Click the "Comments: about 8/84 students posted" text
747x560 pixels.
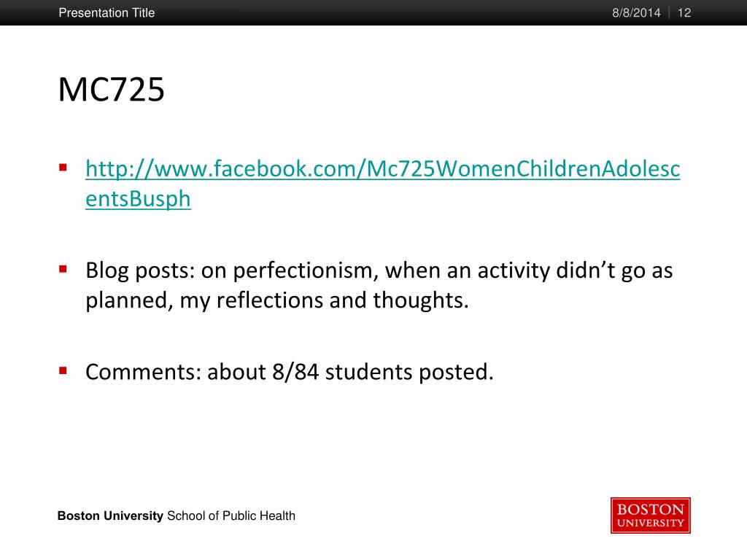pos(290,372)
